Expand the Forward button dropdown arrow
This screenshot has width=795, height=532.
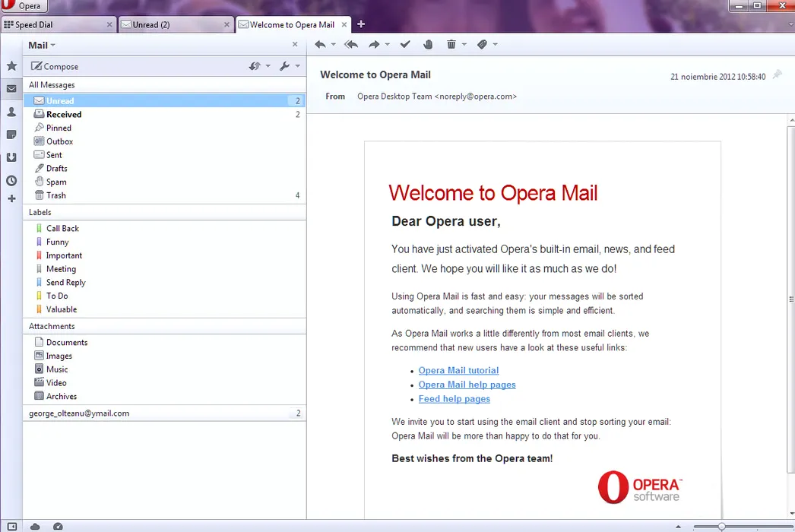tap(388, 45)
